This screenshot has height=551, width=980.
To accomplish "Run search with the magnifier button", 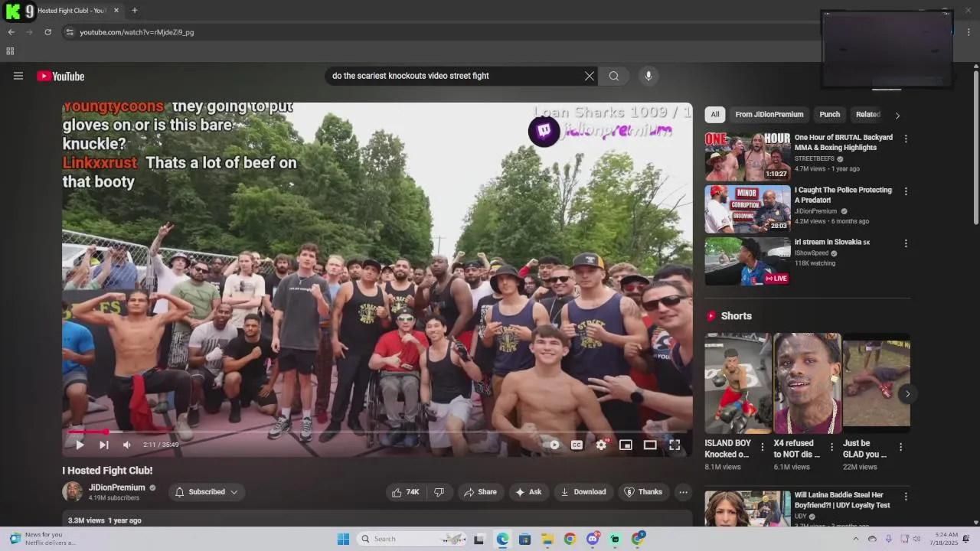I will (x=614, y=76).
